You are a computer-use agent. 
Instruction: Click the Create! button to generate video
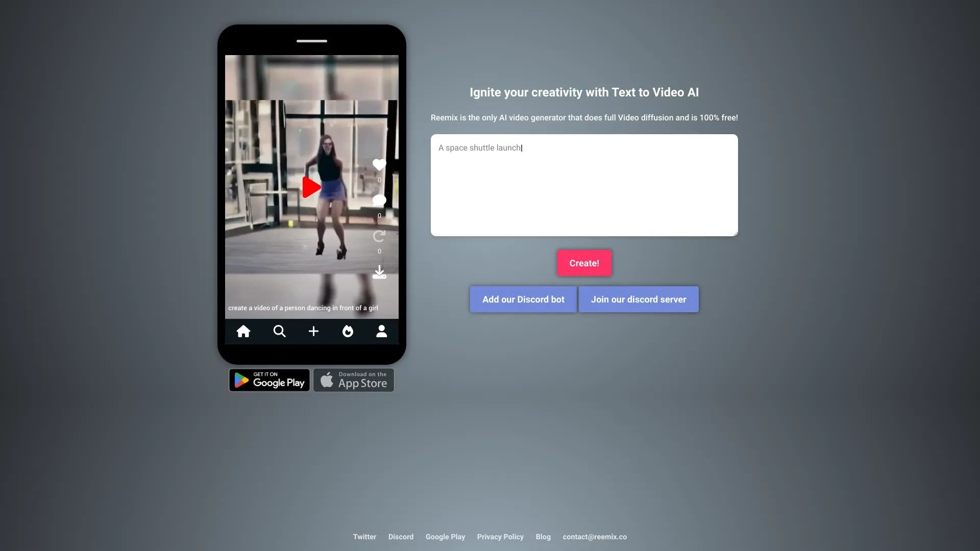pyautogui.click(x=584, y=262)
